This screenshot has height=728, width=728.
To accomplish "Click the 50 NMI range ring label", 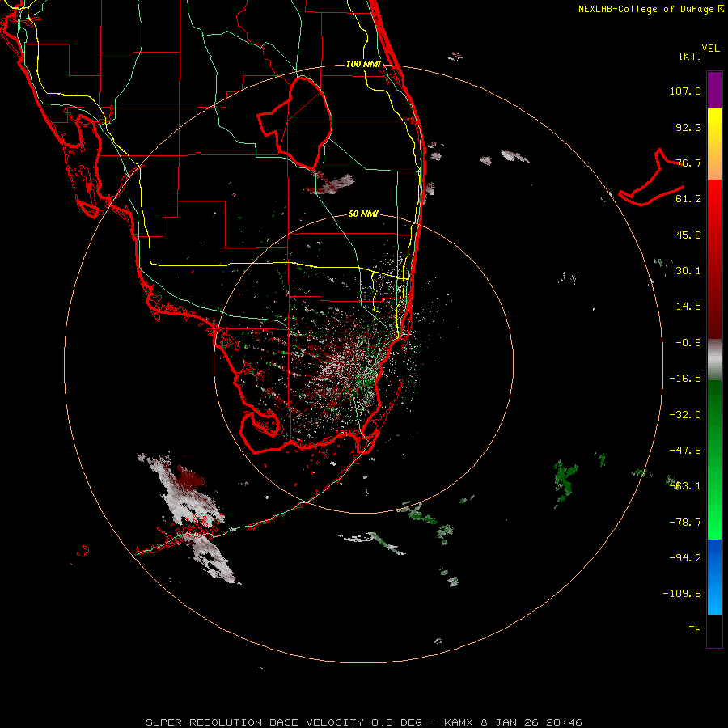I will point(363,214).
